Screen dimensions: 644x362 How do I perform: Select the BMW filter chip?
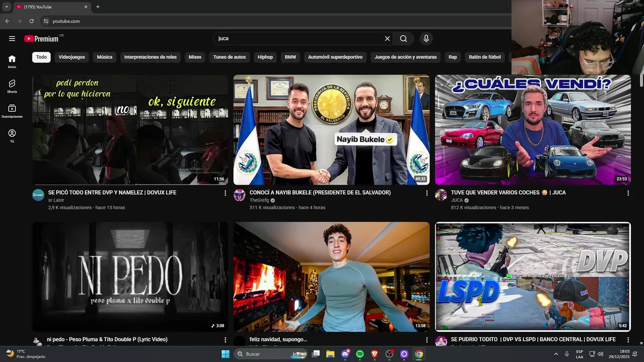coord(290,57)
